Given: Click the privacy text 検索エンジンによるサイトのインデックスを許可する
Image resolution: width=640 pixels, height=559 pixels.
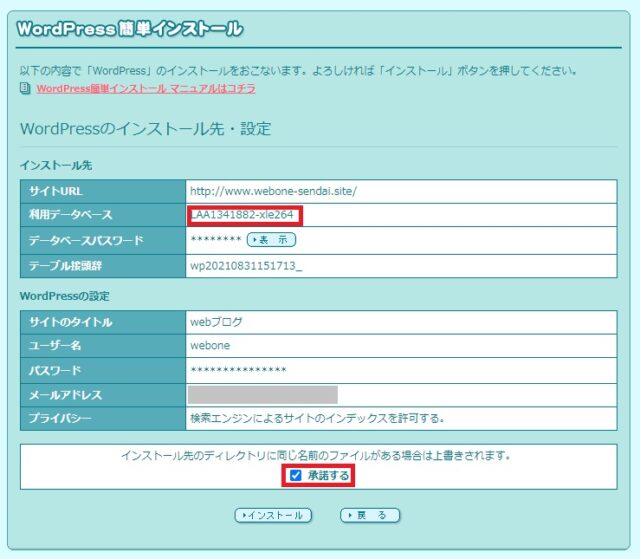Looking at the screenshot, I should (x=317, y=418).
